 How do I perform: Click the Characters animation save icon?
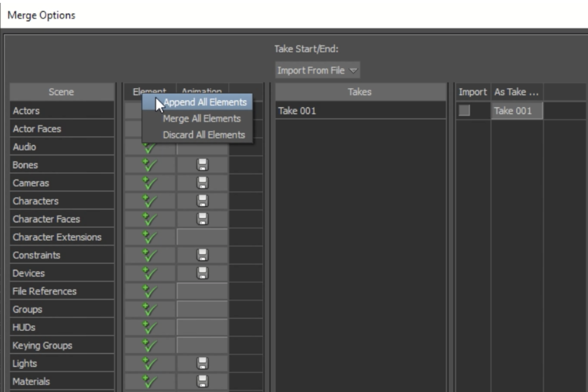pos(202,201)
